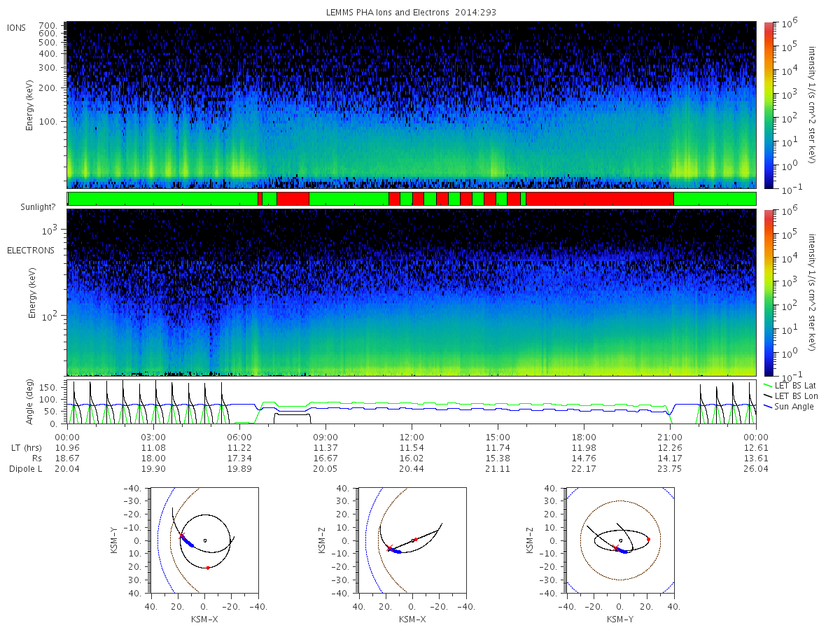Select the LT value 11.08
Viewport: 840px width, 630px height.
[153, 447]
